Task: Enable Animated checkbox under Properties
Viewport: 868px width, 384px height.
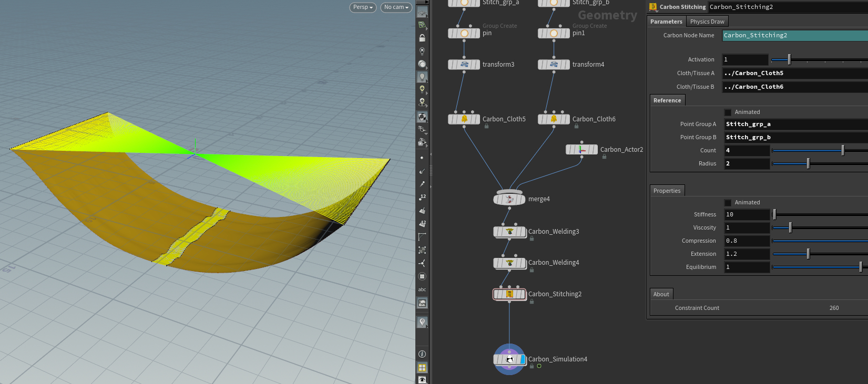Action: click(728, 203)
